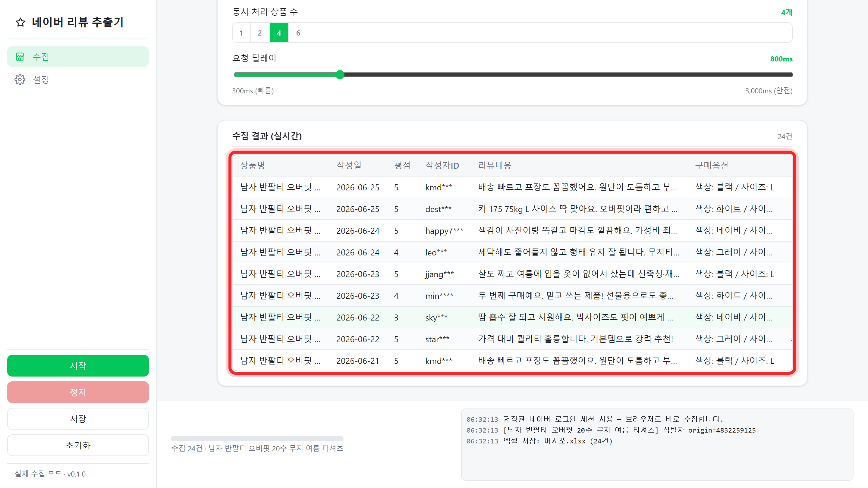Image resolution: width=868 pixels, height=488 pixels.
Task: Click the 800ms delay value
Action: 781,59
